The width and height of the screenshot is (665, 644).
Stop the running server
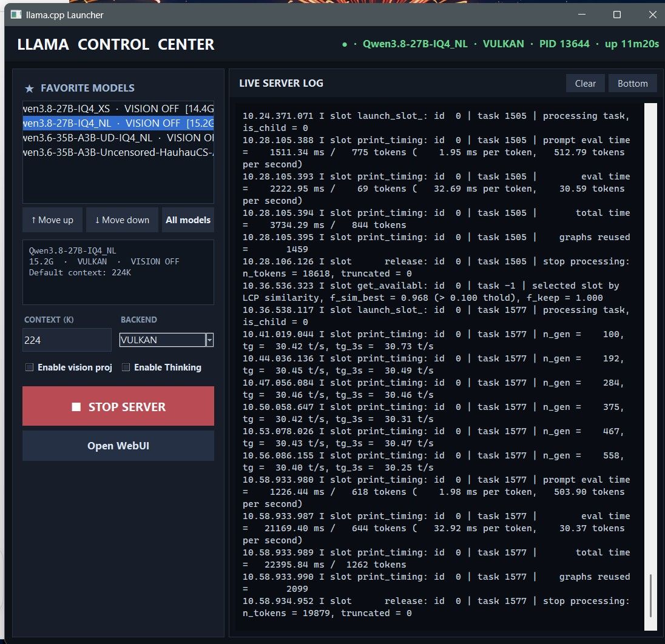click(118, 406)
